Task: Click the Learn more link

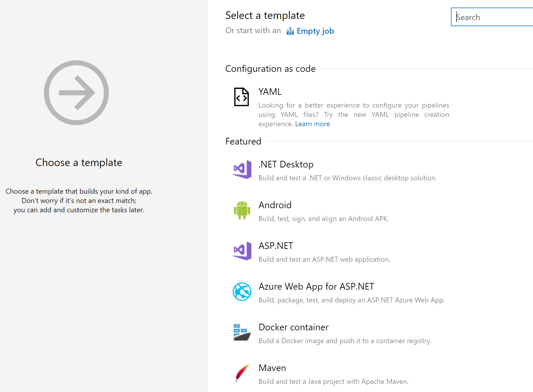Action: [x=312, y=124]
